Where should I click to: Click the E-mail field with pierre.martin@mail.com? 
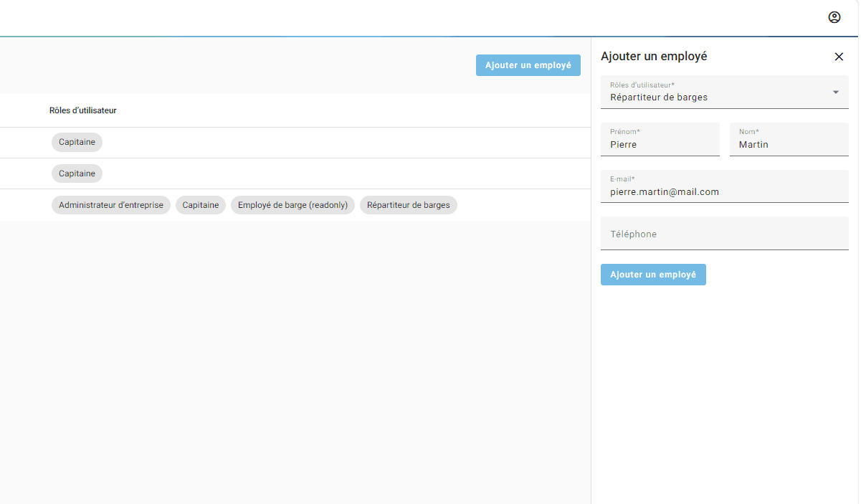[725, 186]
